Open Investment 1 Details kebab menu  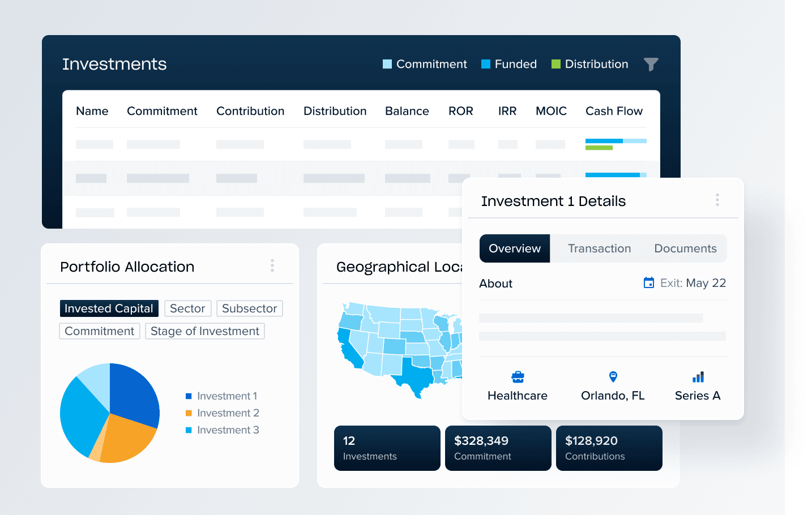click(717, 200)
